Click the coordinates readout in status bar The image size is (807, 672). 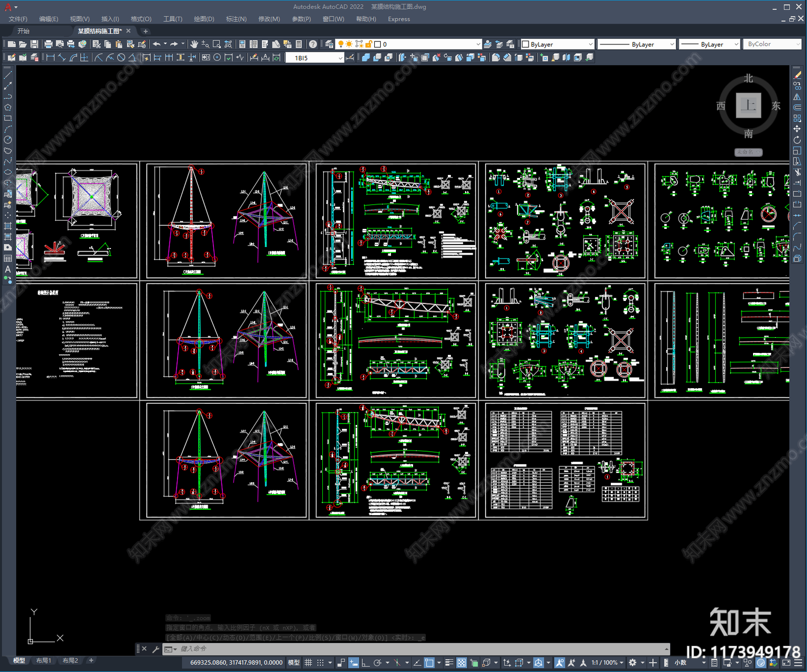coord(236,662)
